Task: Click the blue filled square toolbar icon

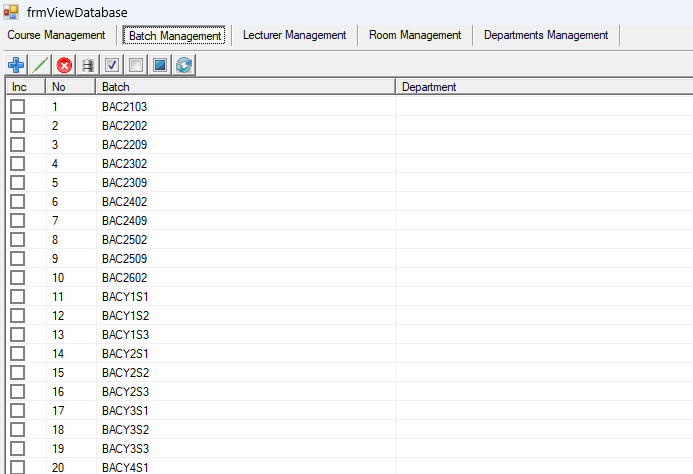Action: tap(160, 65)
